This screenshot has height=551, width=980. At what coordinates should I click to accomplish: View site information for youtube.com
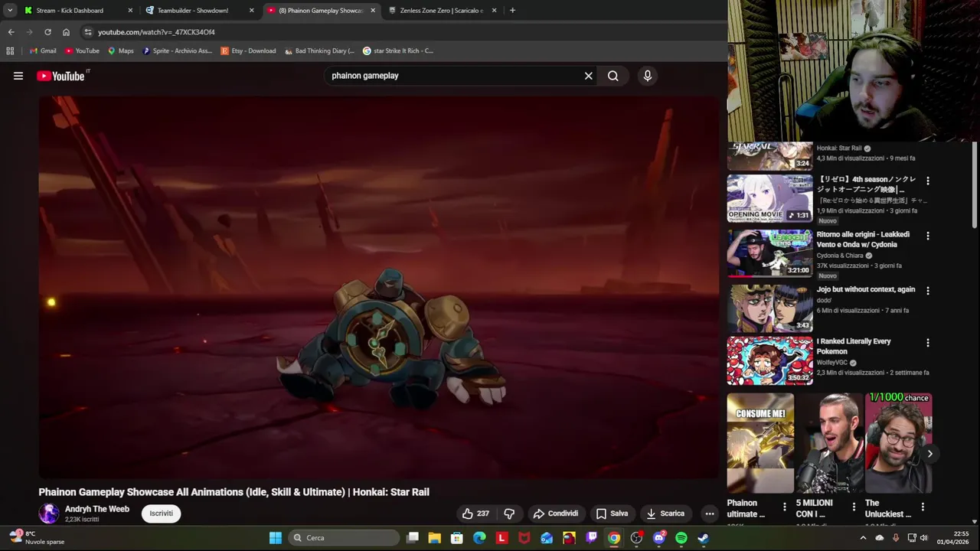tap(88, 32)
